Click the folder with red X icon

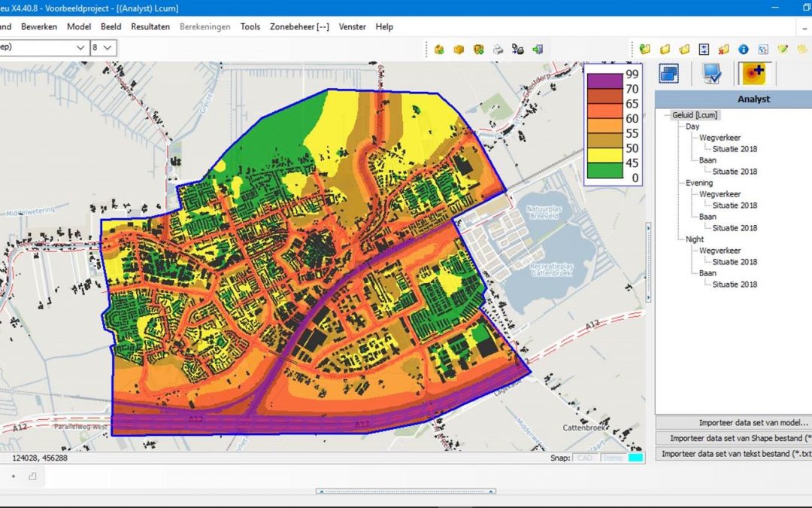point(723,49)
